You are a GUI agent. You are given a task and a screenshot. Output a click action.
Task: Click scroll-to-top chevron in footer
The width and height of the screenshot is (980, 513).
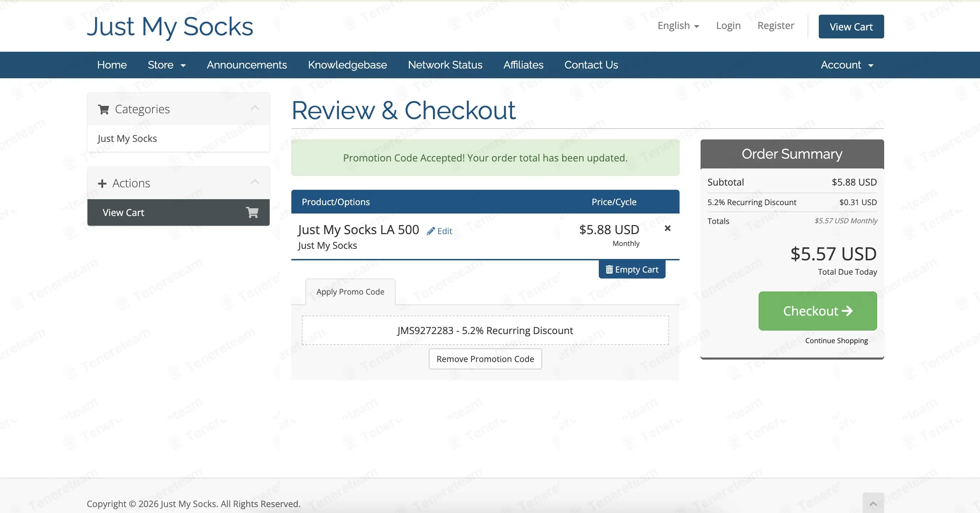873,504
